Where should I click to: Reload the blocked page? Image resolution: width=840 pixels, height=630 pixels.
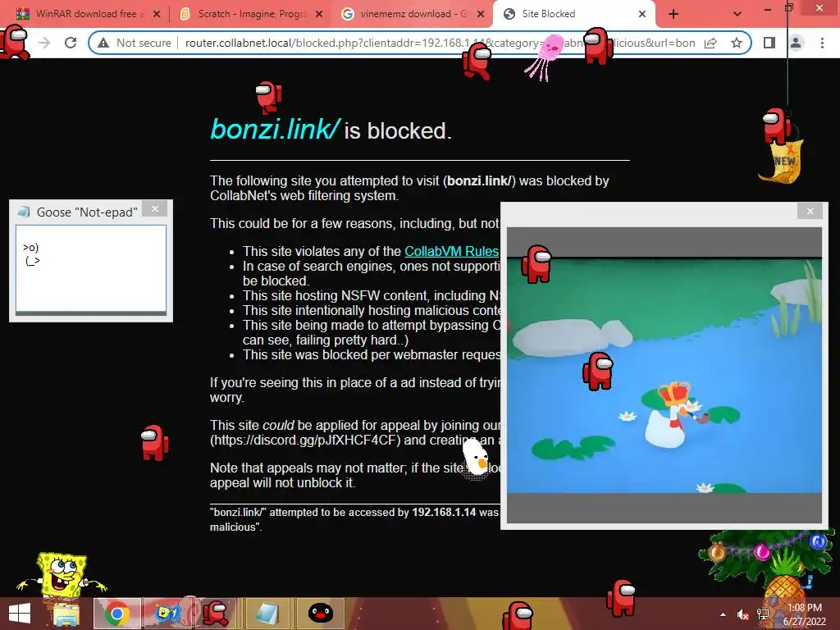tap(71, 43)
